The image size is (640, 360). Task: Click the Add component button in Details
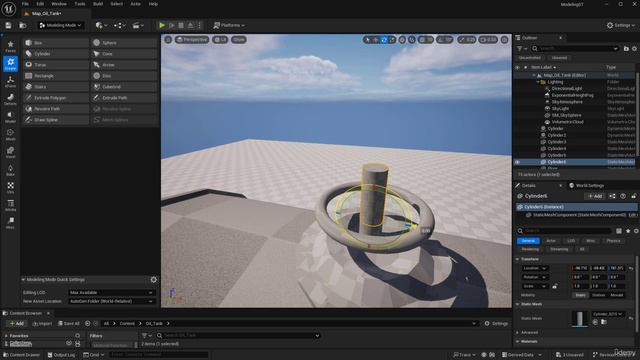click(x=595, y=196)
